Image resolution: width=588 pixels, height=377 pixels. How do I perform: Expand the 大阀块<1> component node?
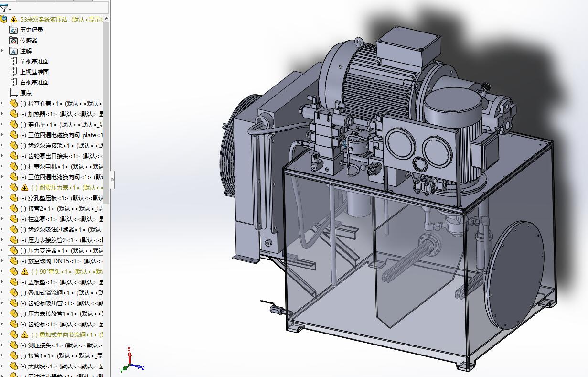click(x=2, y=366)
